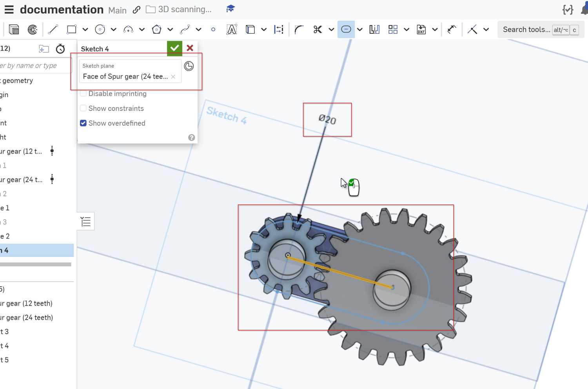The height and width of the screenshot is (389, 588).
Task: Select the Mirror sketch tool
Action: pyautogui.click(x=374, y=29)
